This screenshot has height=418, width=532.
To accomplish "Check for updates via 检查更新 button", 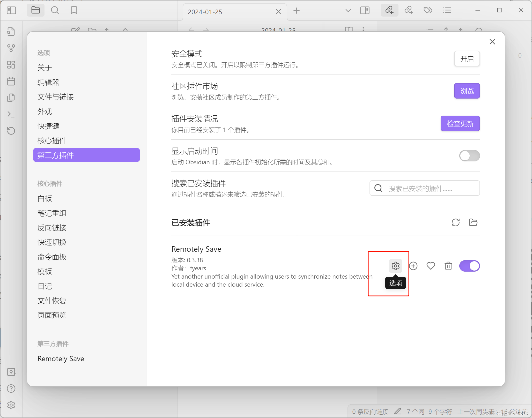I will coord(461,124).
